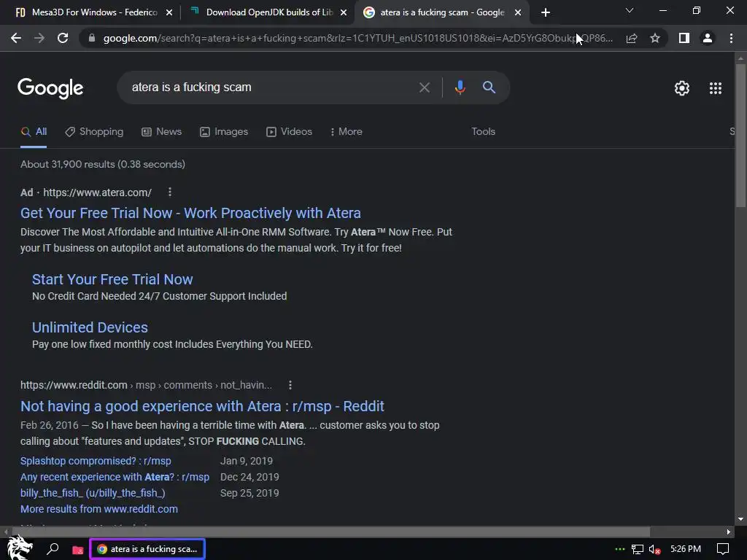Submit search with magnifier icon
The image size is (747, 560).
point(489,87)
